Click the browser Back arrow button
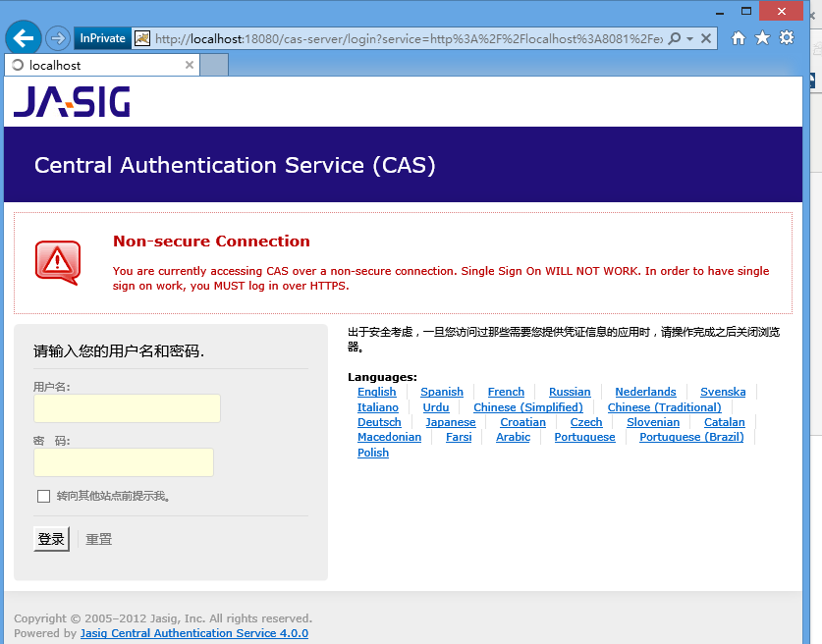This screenshot has width=822, height=644. (23, 37)
